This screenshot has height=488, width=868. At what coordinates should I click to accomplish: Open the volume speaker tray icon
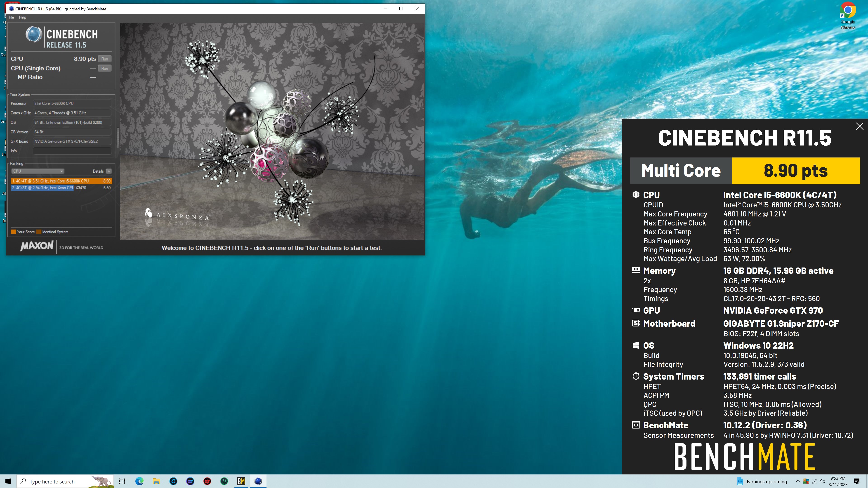823,481
